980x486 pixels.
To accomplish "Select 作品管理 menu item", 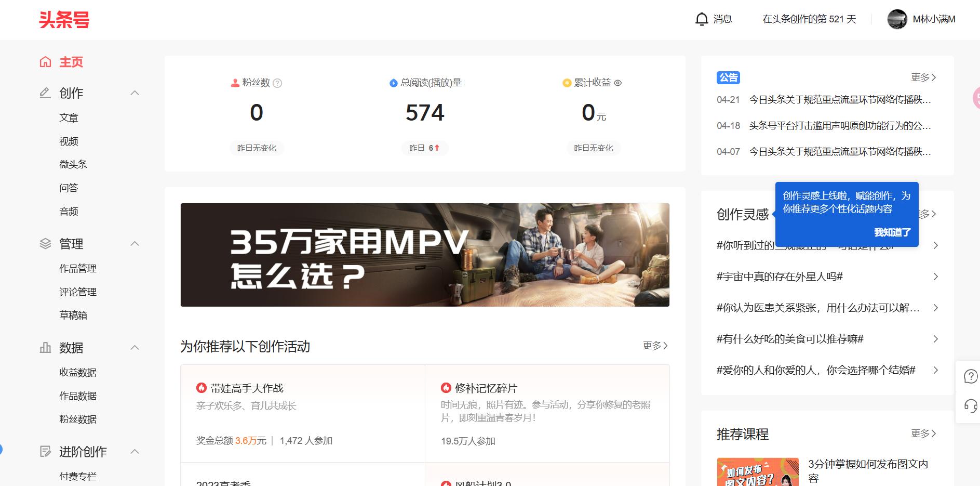I will [x=78, y=268].
